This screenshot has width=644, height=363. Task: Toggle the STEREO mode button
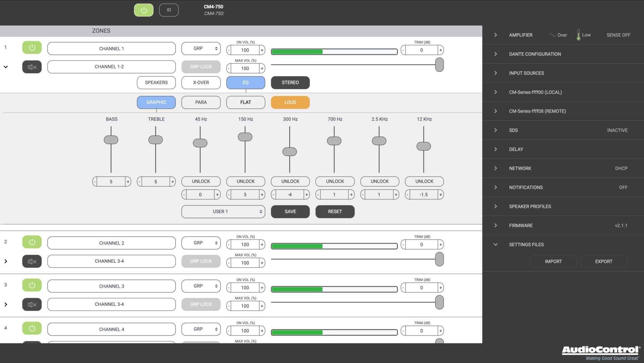coord(290,83)
